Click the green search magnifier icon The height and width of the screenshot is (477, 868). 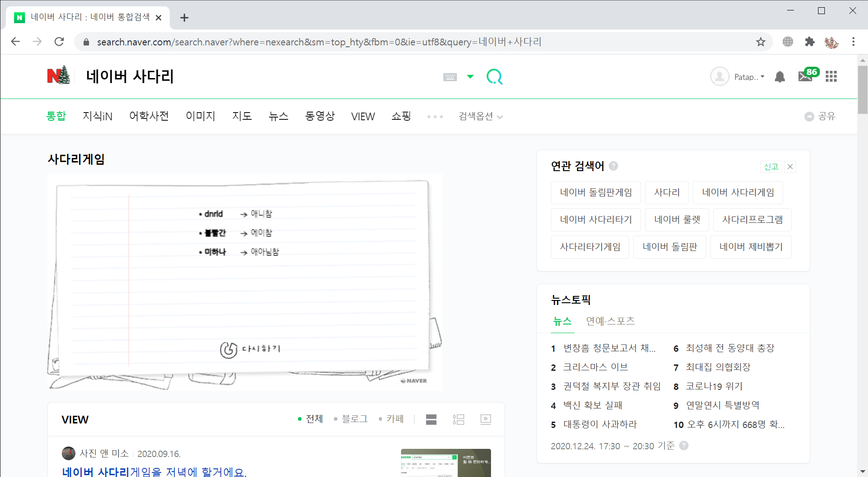point(494,77)
